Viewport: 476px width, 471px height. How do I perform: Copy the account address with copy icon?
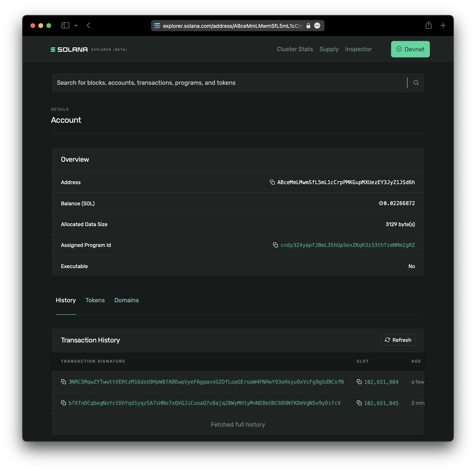272,182
